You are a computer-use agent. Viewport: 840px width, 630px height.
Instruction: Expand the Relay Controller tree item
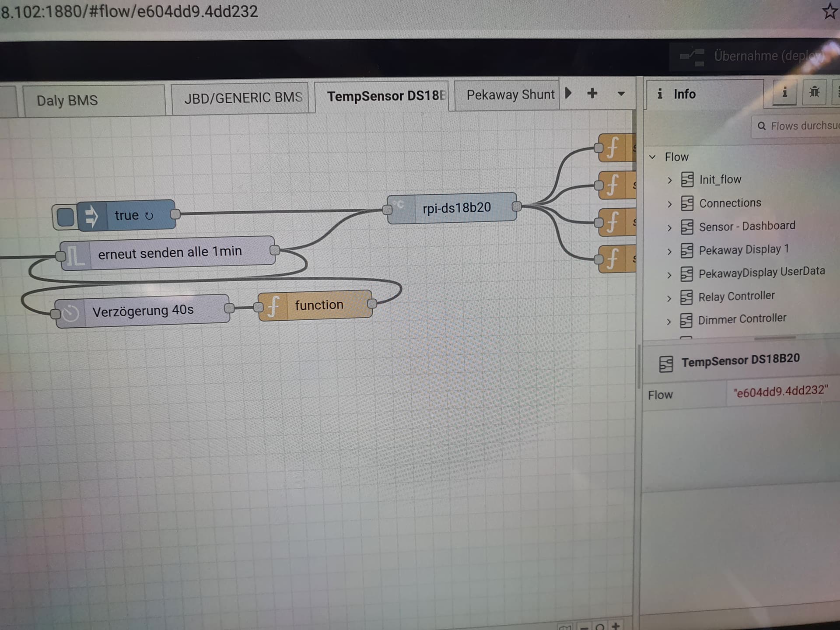669,299
